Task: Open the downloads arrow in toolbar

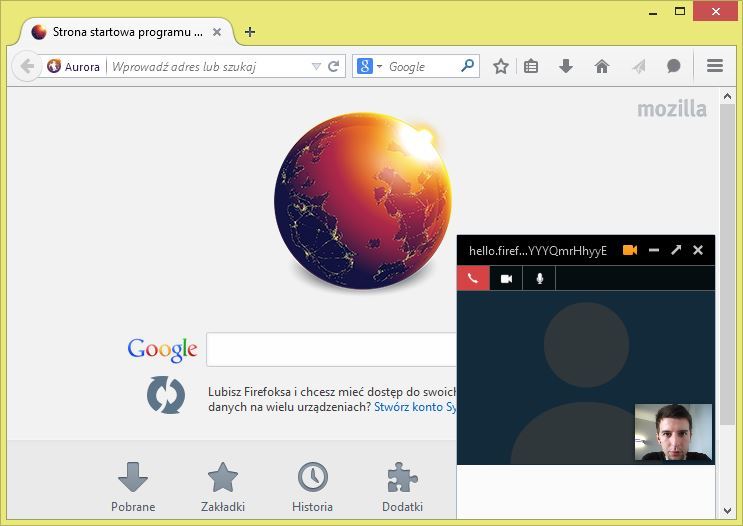Action: 566,66
